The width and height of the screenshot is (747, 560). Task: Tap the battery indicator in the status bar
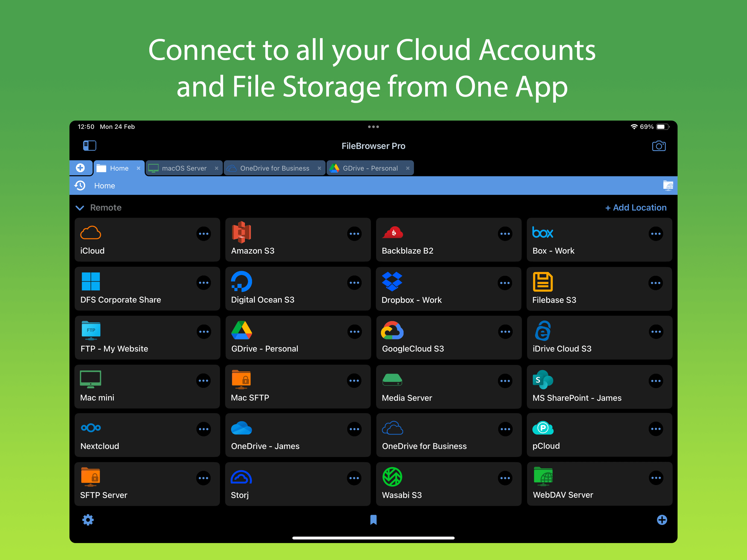coord(663,127)
